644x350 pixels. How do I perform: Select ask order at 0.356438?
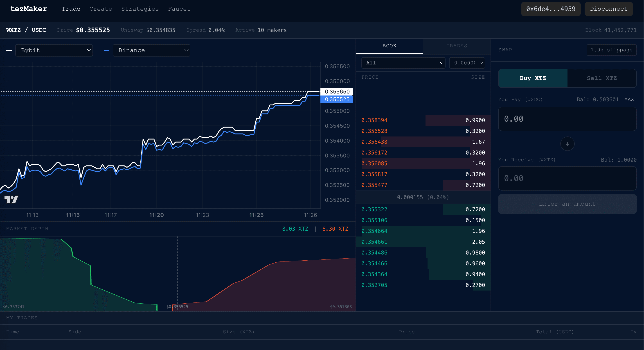point(423,142)
